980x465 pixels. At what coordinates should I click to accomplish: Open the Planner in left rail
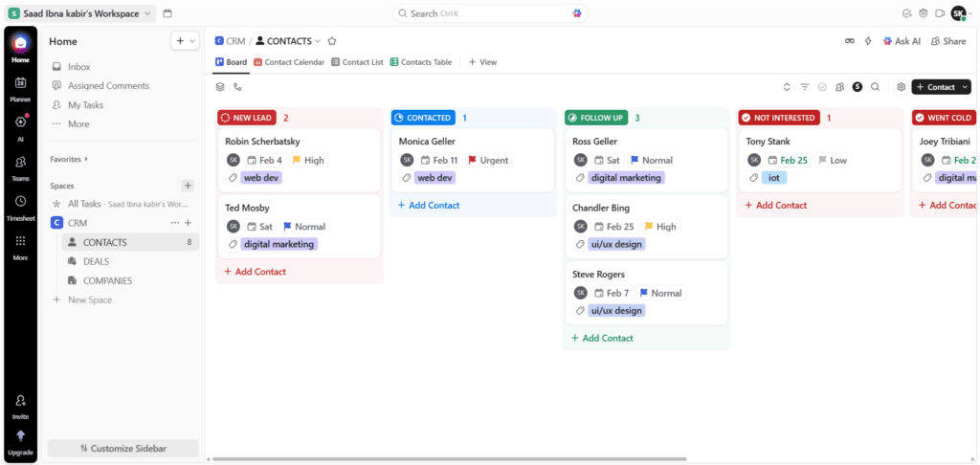pyautogui.click(x=21, y=87)
